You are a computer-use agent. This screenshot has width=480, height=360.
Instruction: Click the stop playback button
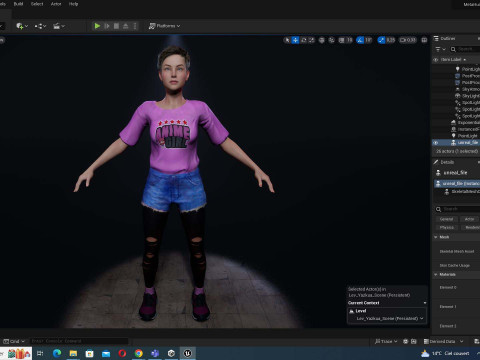coord(116,26)
